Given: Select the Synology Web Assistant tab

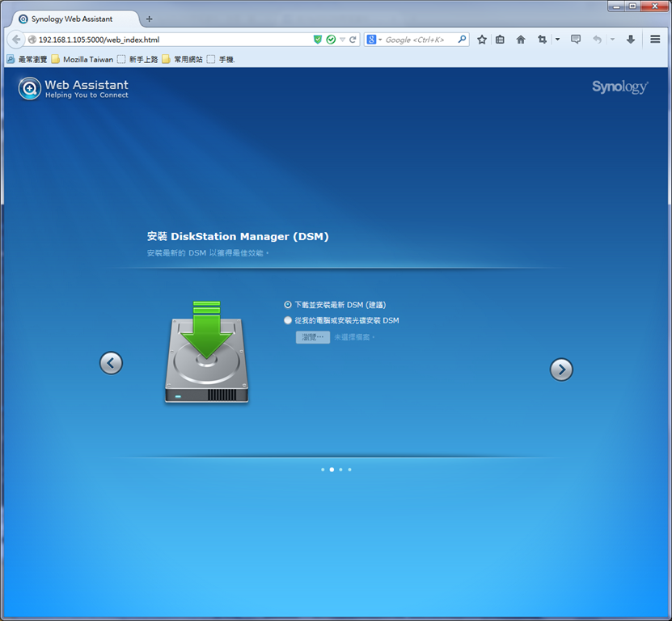Looking at the screenshot, I should click(x=75, y=19).
